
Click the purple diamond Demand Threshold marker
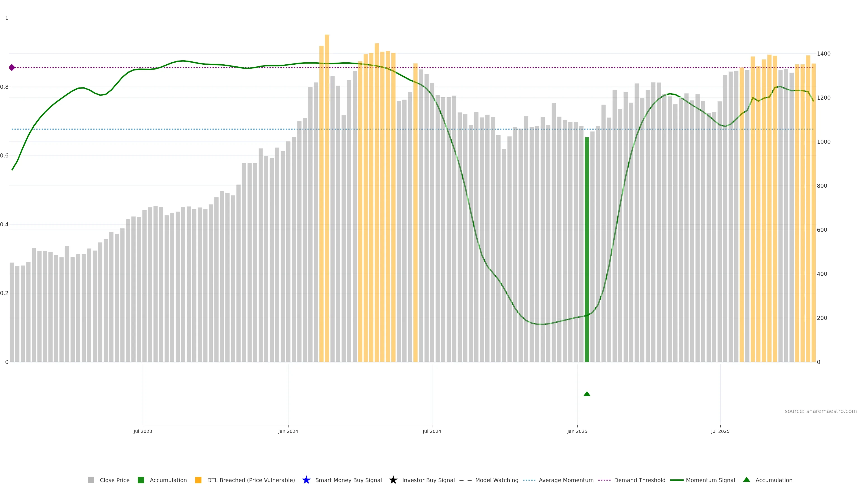12,67
